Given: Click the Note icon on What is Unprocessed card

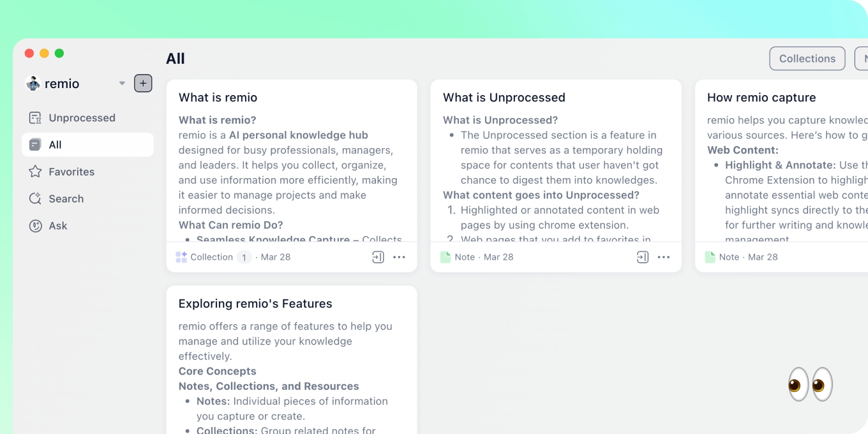Looking at the screenshot, I should (445, 257).
